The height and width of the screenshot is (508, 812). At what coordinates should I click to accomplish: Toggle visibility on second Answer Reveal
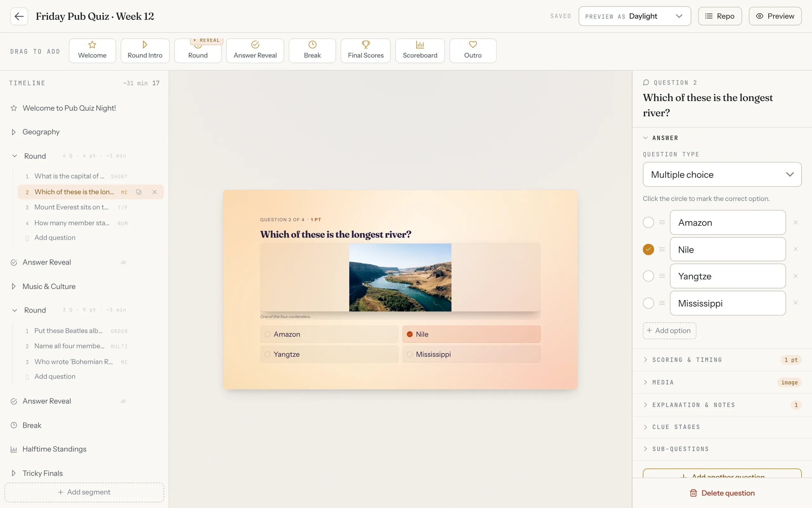(123, 401)
